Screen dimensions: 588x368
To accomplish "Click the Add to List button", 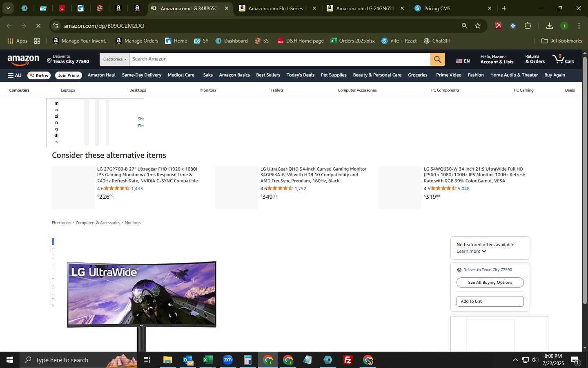I will [x=490, y=301].
